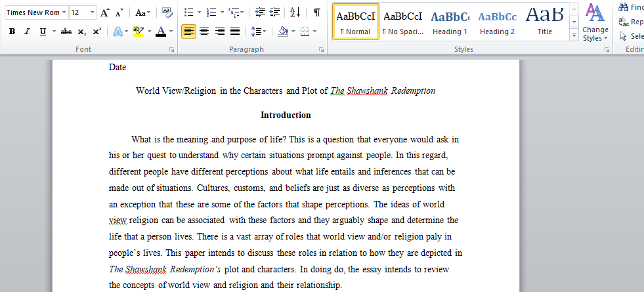The width and height of the screenshot is (644, 292).
Task: Click the Change Styles icon
Action: click(595, 22)
